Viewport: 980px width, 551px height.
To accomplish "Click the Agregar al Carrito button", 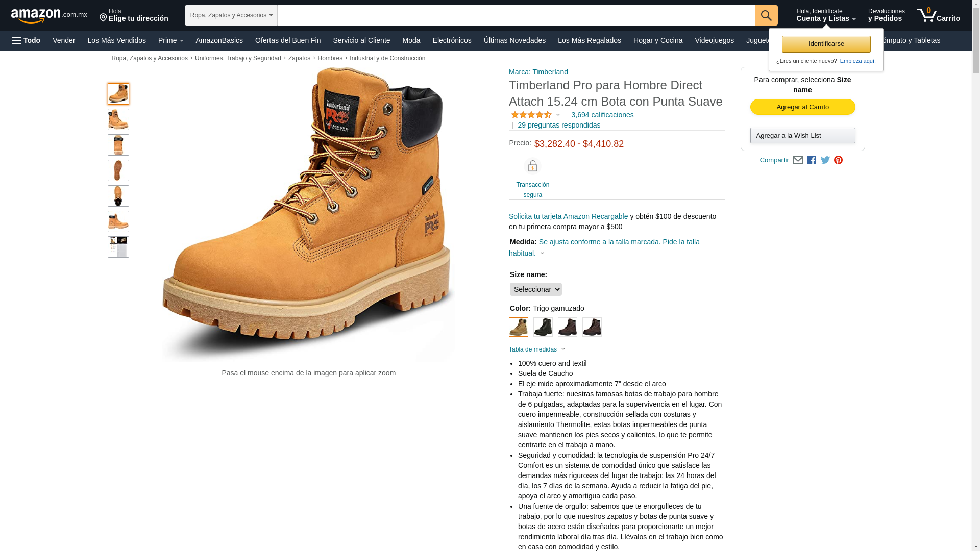I will (802, 107).
